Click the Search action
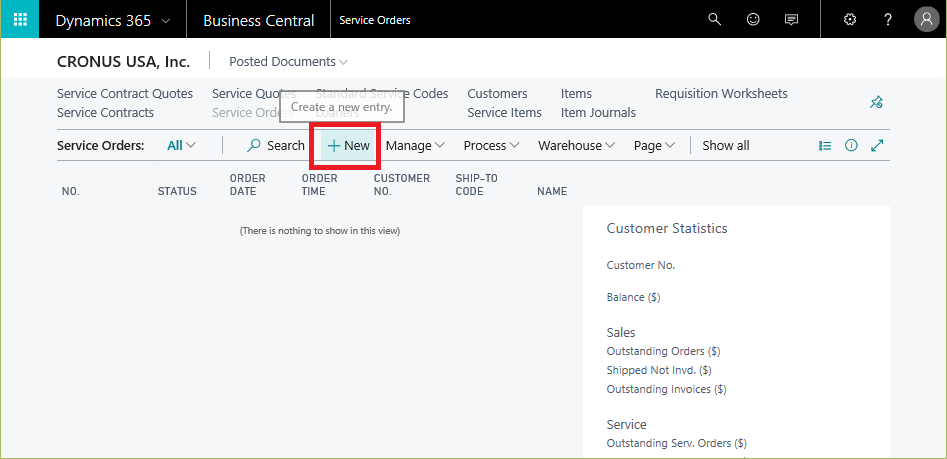This screenshot has width=947, height=459. [x=276, y=146]
